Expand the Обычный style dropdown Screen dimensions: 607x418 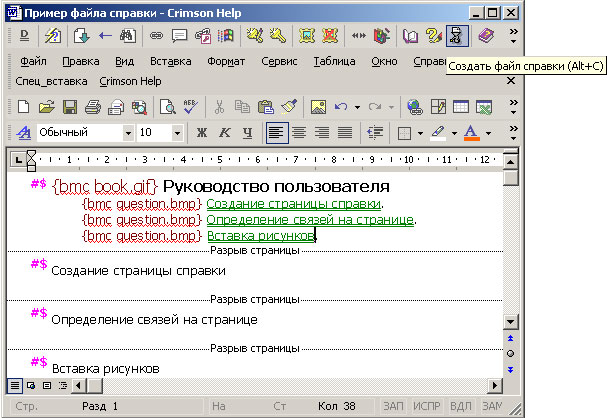tap(128, 132)
